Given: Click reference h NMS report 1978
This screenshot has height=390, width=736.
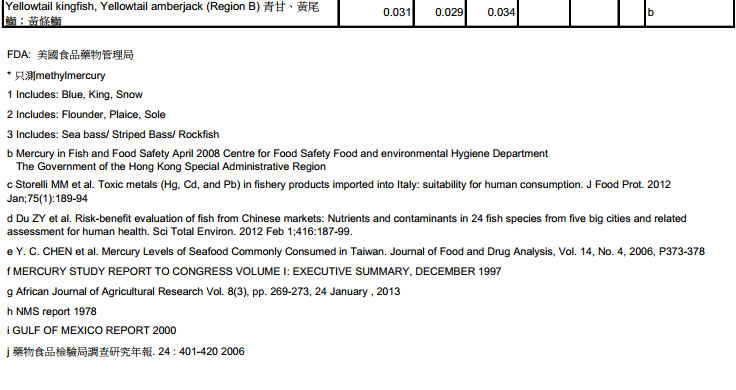Looking at the screenshot, I should click(x=52, y=312).
